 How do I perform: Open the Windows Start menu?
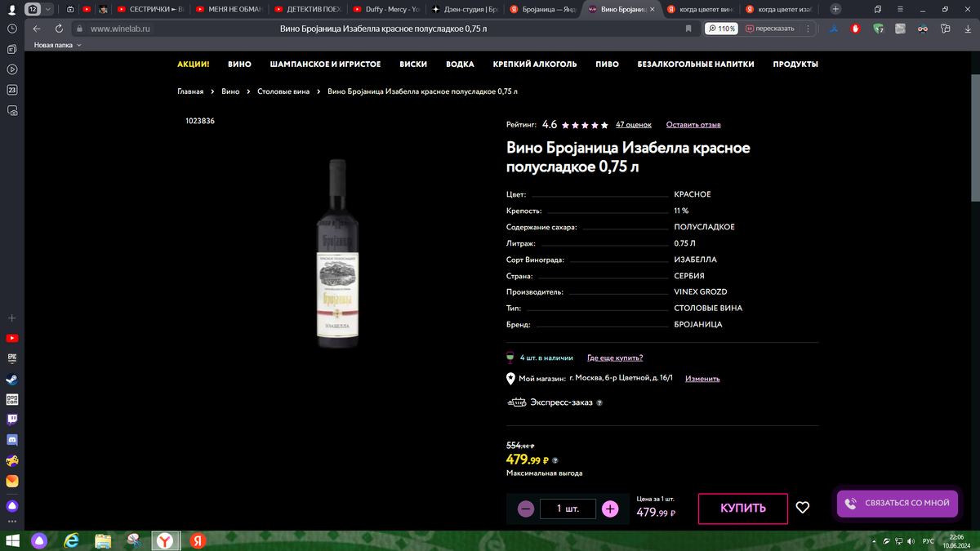[x=12, y=540]
